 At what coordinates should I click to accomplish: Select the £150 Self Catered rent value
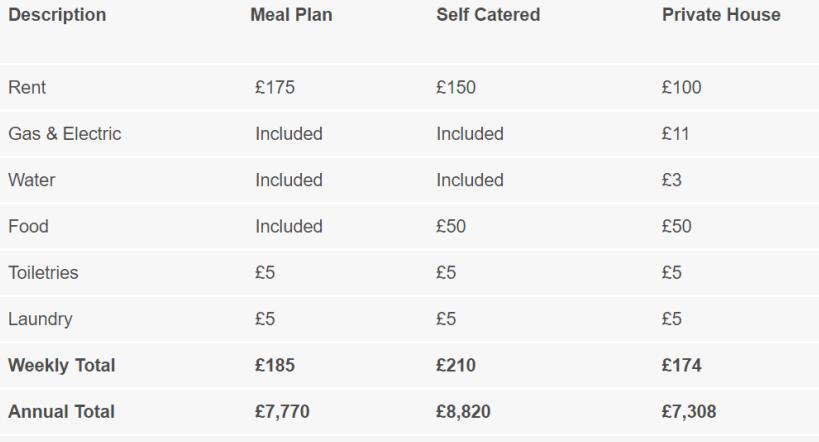coord(456,87)
